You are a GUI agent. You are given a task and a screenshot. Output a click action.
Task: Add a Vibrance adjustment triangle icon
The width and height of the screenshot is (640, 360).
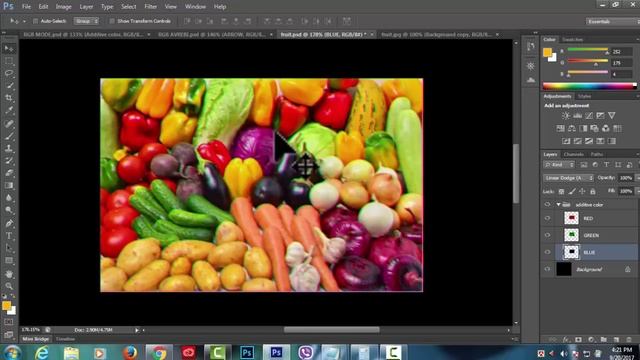pos(611,116)
